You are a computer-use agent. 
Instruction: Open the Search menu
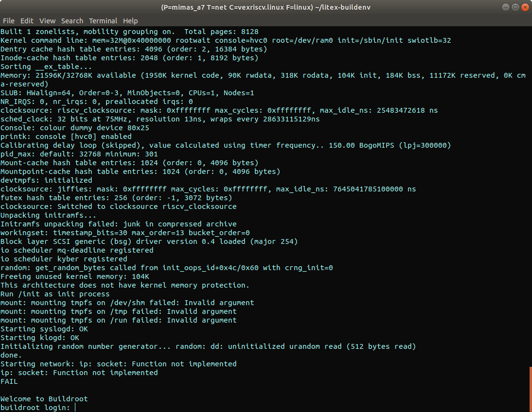[x=72, y=21]
